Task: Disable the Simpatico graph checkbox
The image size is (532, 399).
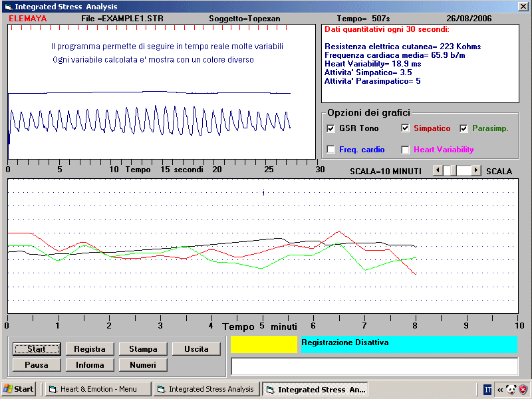Action: [406, 128]
